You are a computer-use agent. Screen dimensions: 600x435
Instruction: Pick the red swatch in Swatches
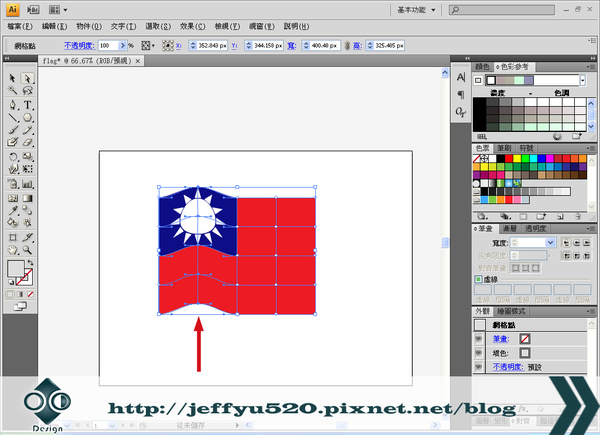509,158
